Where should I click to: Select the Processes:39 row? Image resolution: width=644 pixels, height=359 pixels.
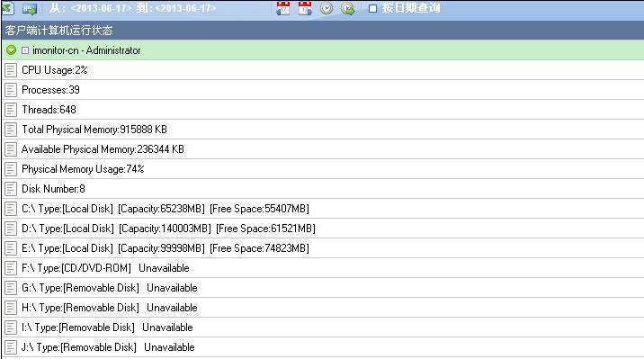click(x=323, y=90)
